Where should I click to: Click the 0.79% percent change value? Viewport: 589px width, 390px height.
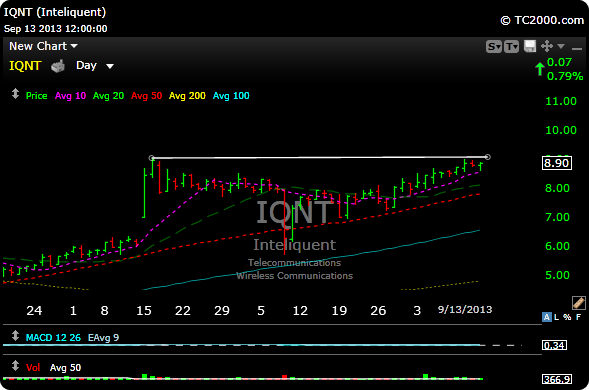[x=565, y=76]
